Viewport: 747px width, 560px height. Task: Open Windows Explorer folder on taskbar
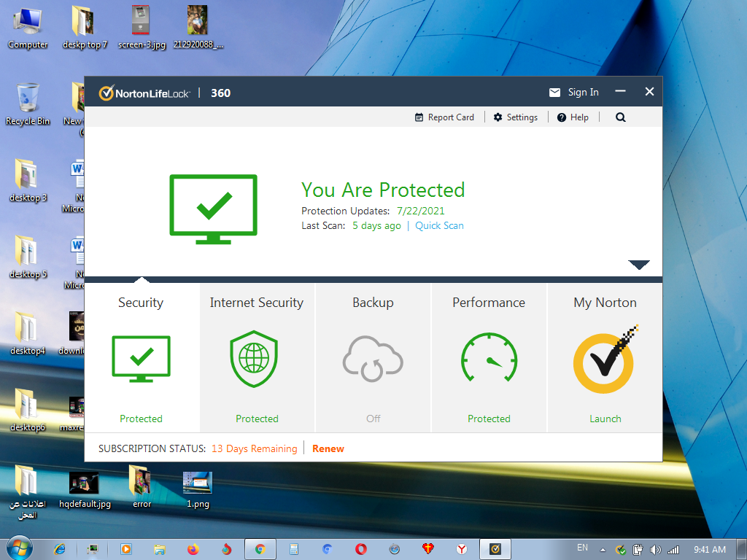pyautogui.click(x=160, y=550)
